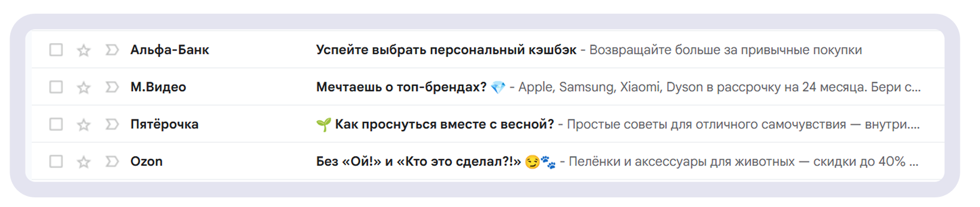This screenshot has width=980, height=207.
Task: Select the Пятёрочка message checkbox
Action: (x=57, y=125)
